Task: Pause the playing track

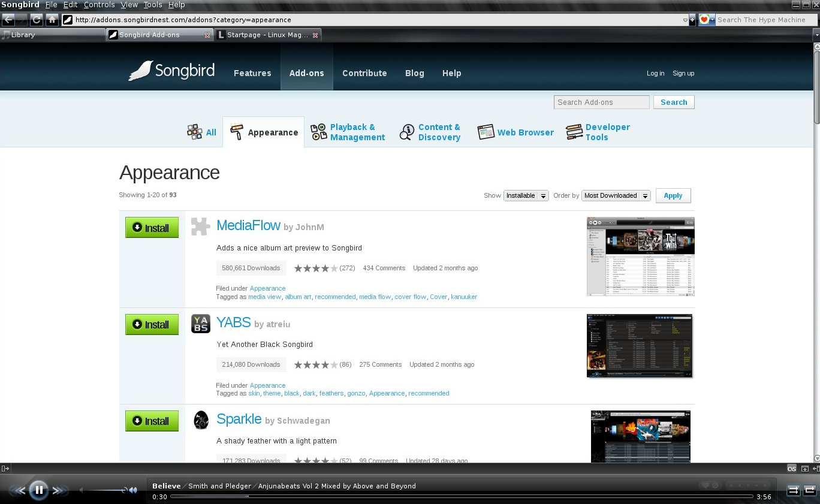Action: [38, 490]
